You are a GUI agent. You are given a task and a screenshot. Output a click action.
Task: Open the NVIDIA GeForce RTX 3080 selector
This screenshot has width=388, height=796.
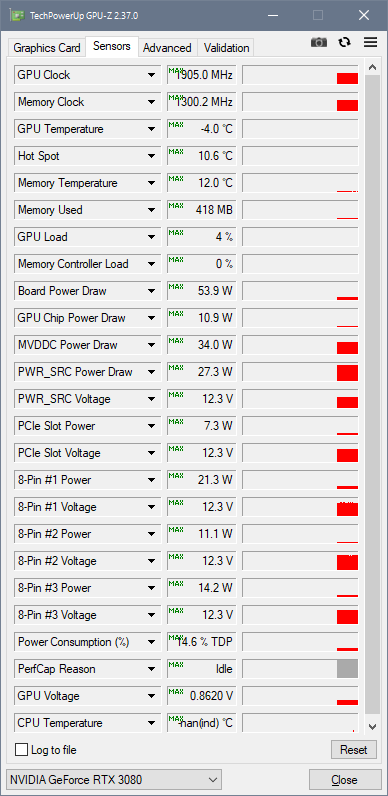pos(114,780)
